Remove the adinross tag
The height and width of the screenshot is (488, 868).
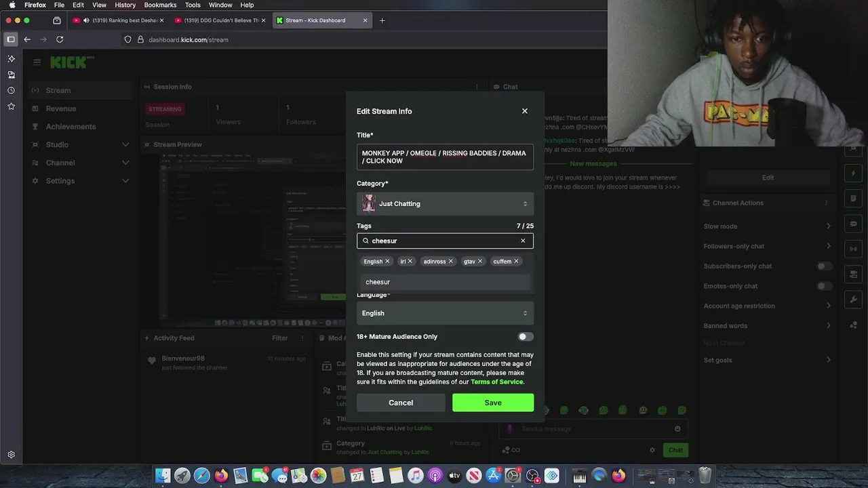[450, 261]
